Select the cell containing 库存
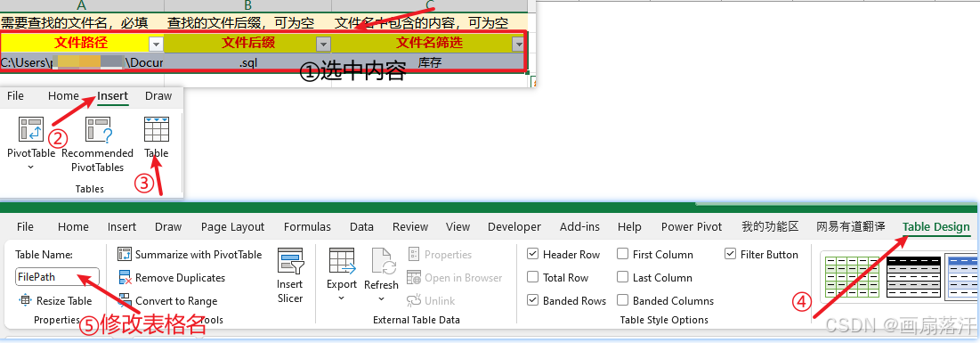Image resolution: width=980 pixels, height=343 pixels. point(429,62)
